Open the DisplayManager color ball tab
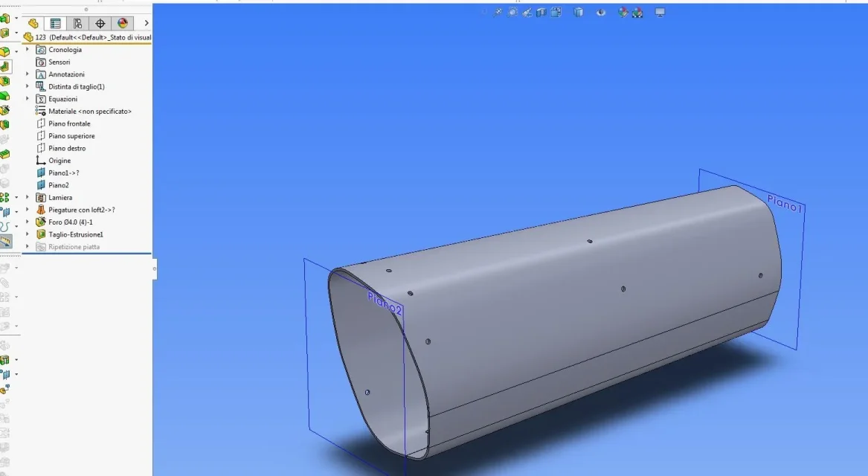 click(122, 23)
